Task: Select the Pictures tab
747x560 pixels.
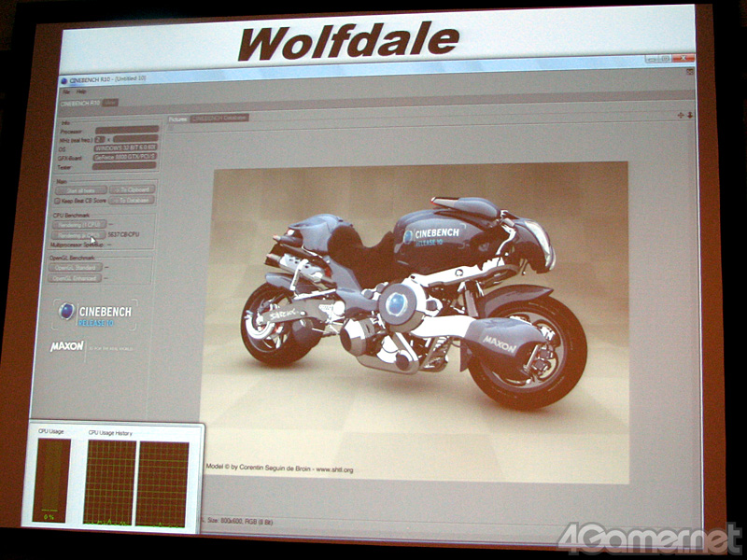Action: (x=177, y=119)
